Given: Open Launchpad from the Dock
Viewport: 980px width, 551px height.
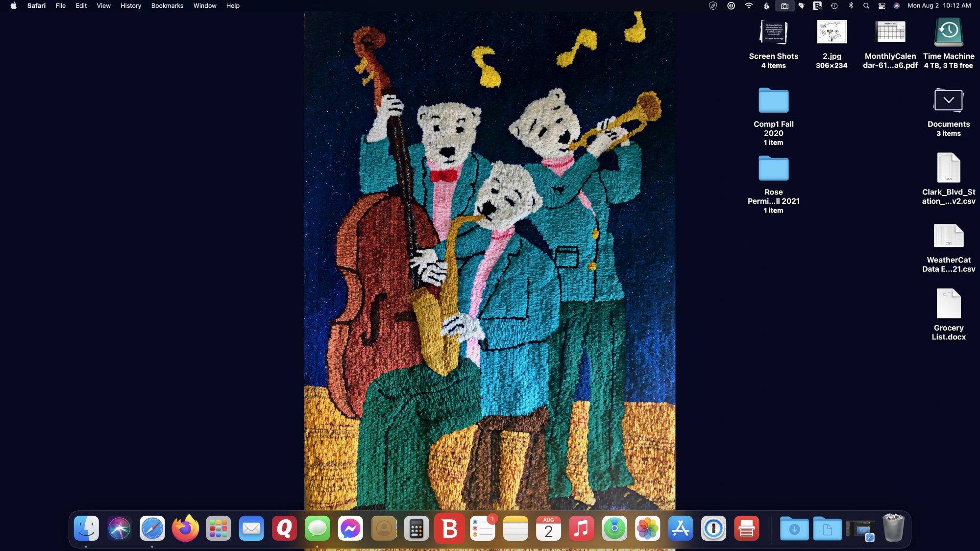Looking at the screenshot, I should click(x=218, y=528).
